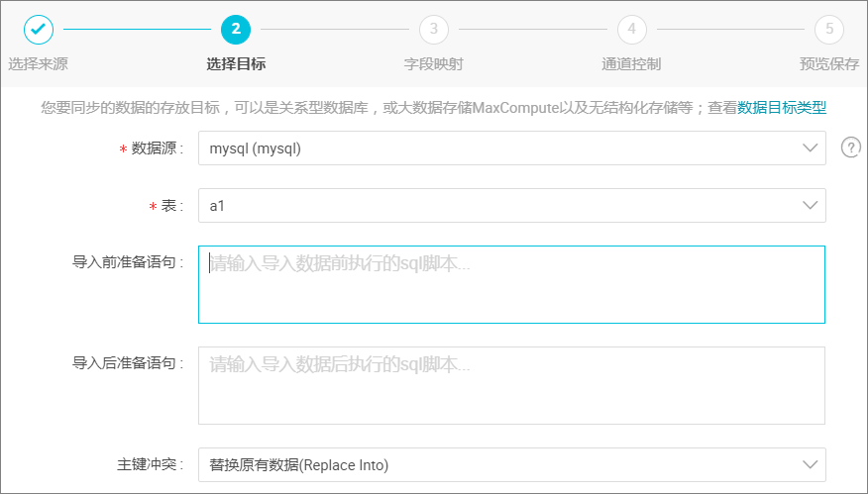
Task: Click the step 3 circle
Action: (433, 30)
